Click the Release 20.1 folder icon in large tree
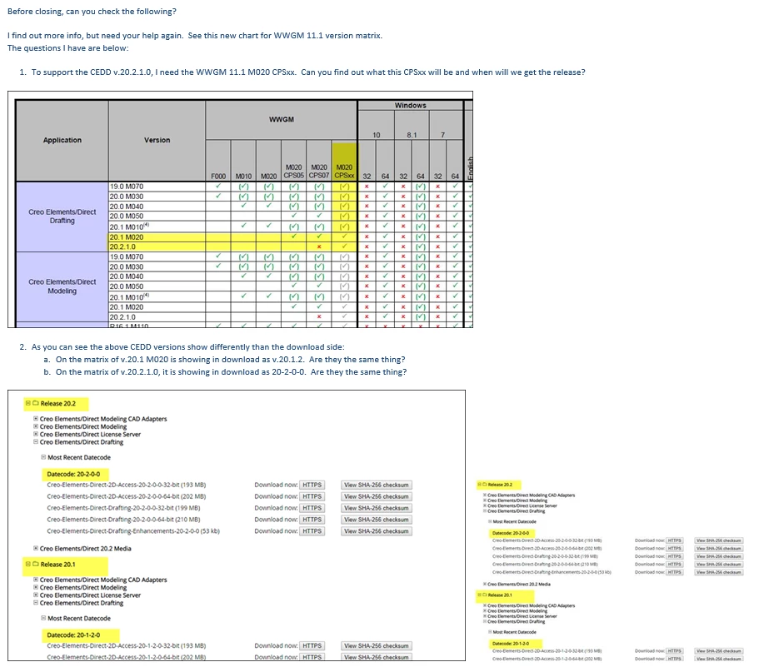Image resolution: width=784 pixels, height=672 pixels. (36, 564)
